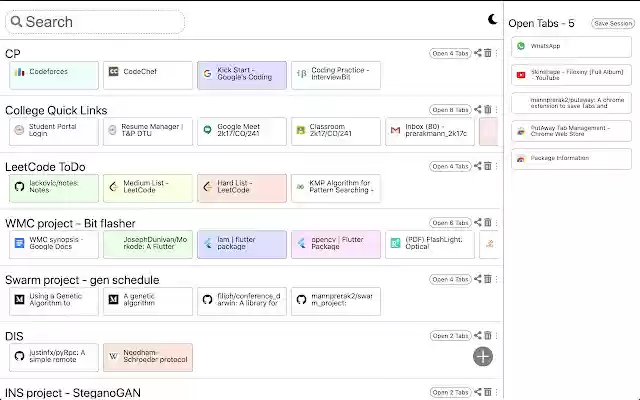This screenshot has width=640, height=400.
Task: Open more options for INS project group
Action: 497,392
